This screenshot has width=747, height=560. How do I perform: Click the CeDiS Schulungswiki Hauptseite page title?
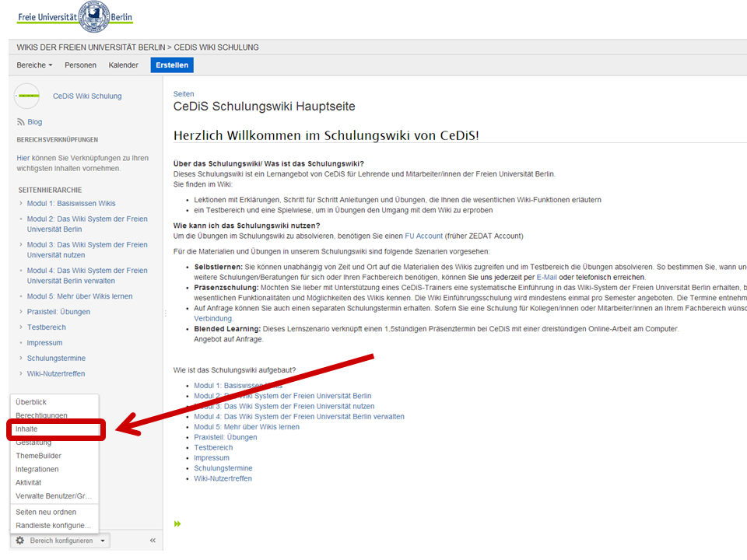click(264, 107)
